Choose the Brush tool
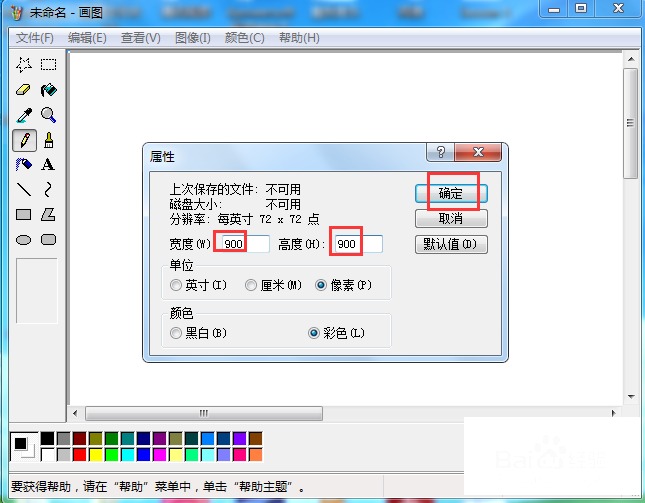 point(48,140)
